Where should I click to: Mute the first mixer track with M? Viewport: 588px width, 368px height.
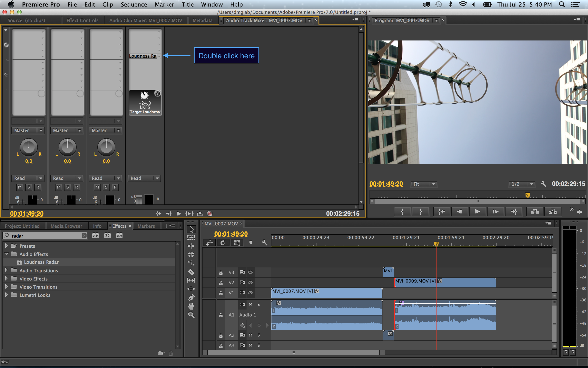[20, 187]
